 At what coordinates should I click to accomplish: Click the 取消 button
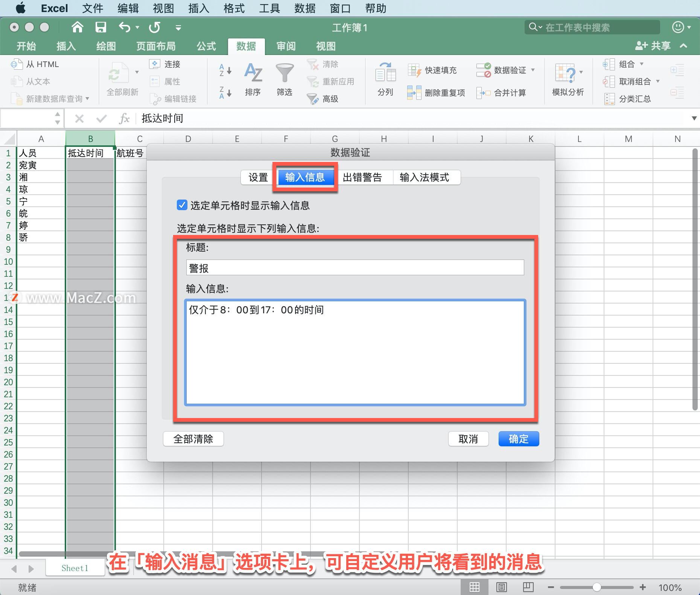[x=468, y=439]
